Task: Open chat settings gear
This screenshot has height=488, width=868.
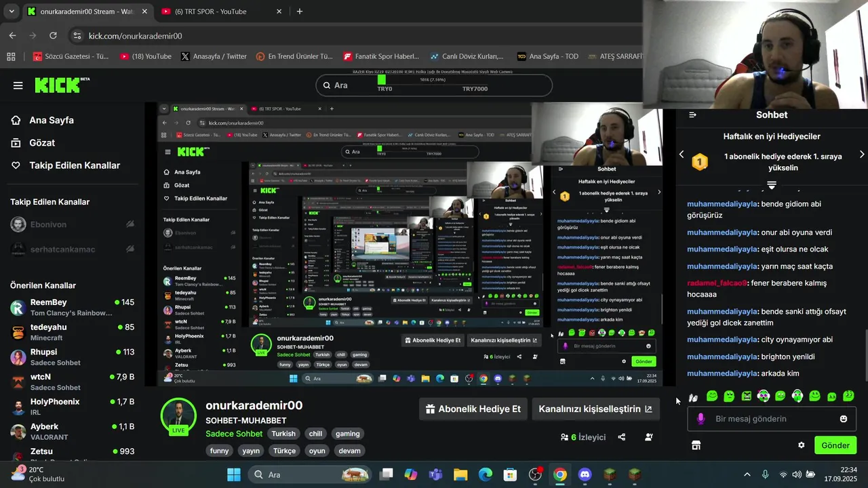Action: click(x=801, y=445)
